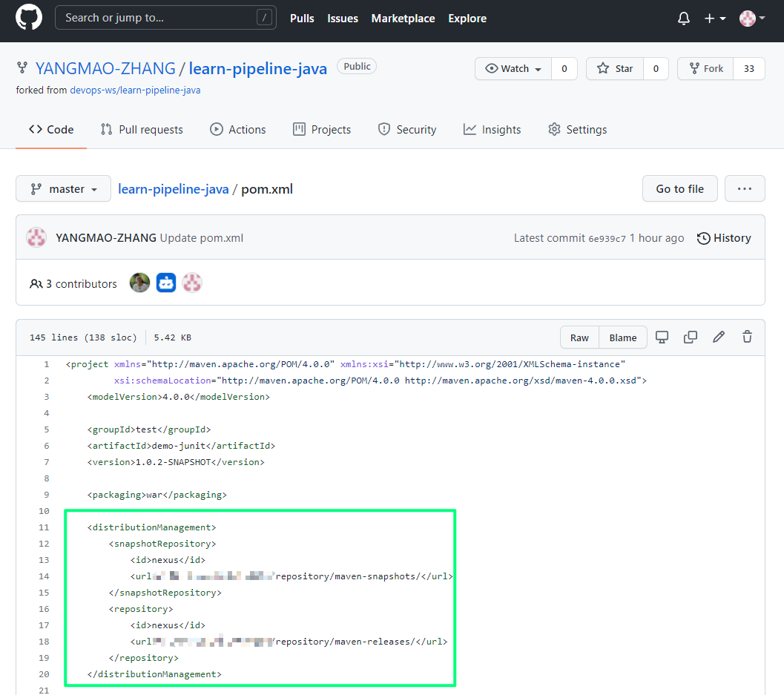Click the packaging war code line
Screen dimensions: 784x695
pos(157,495)
